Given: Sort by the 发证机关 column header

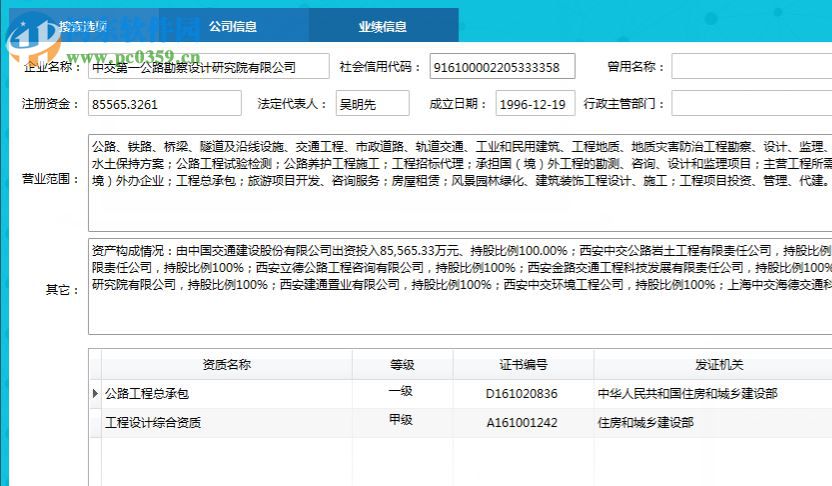Looking at the screenshot, I should [713, 364].
